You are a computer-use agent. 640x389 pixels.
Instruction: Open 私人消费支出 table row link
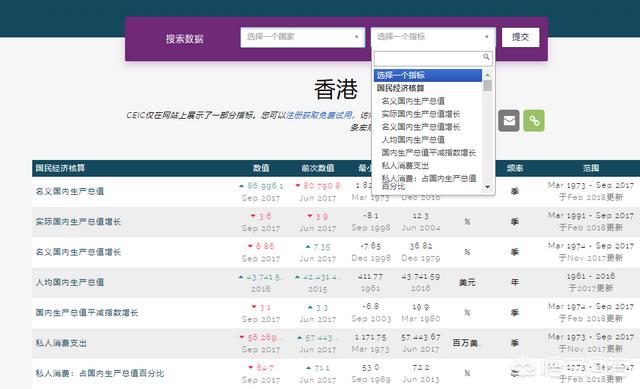(61, 343)
